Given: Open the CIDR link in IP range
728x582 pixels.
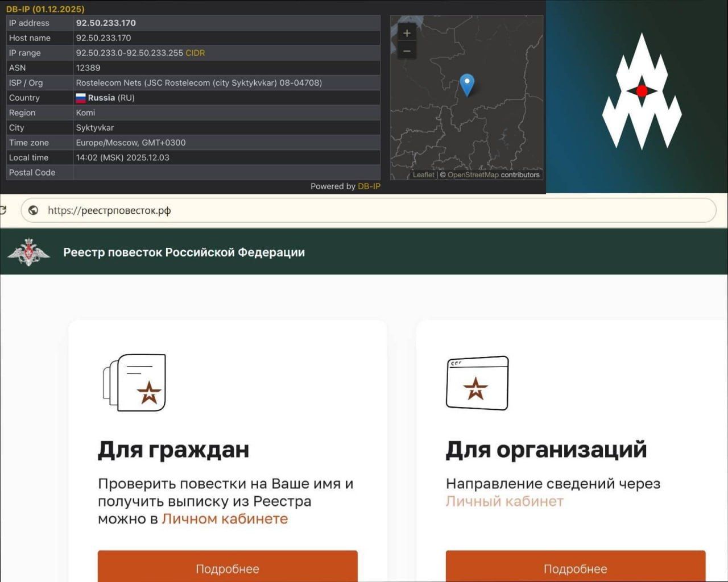Looking at the screenshot, I should pos(195,53).
